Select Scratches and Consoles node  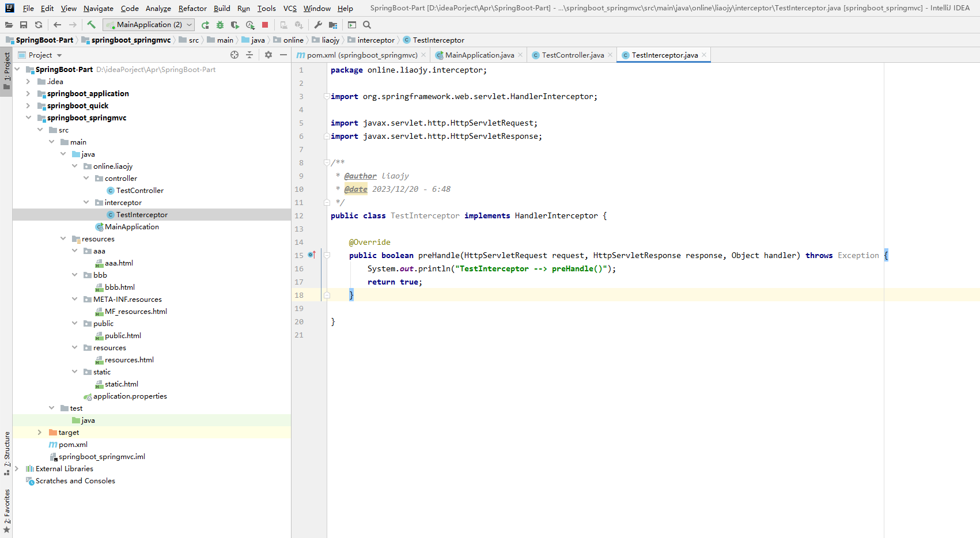click(x=75, y=481)
